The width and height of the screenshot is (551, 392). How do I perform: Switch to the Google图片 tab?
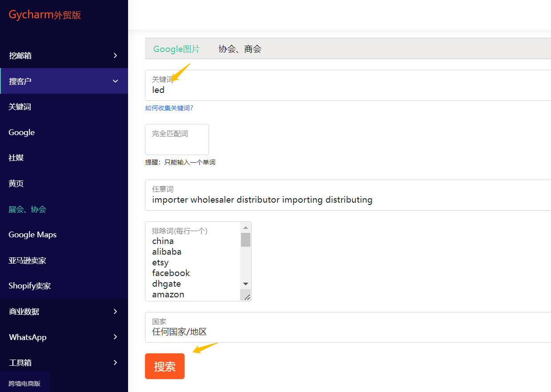point(177,49)
